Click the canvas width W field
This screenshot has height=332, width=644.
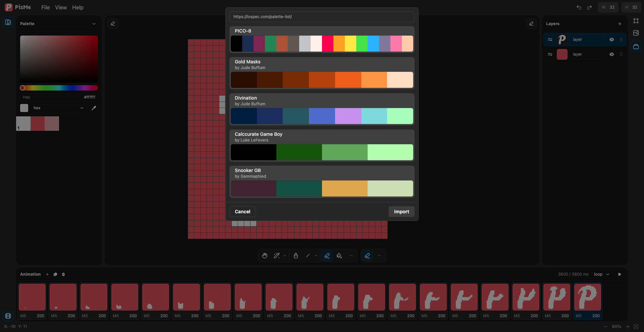(x=608, y=7)
